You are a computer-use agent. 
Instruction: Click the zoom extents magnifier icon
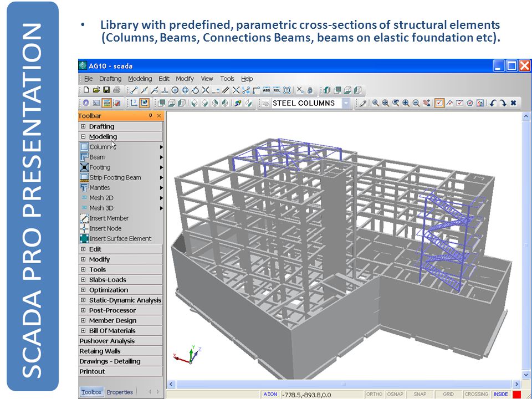(386, 103)
